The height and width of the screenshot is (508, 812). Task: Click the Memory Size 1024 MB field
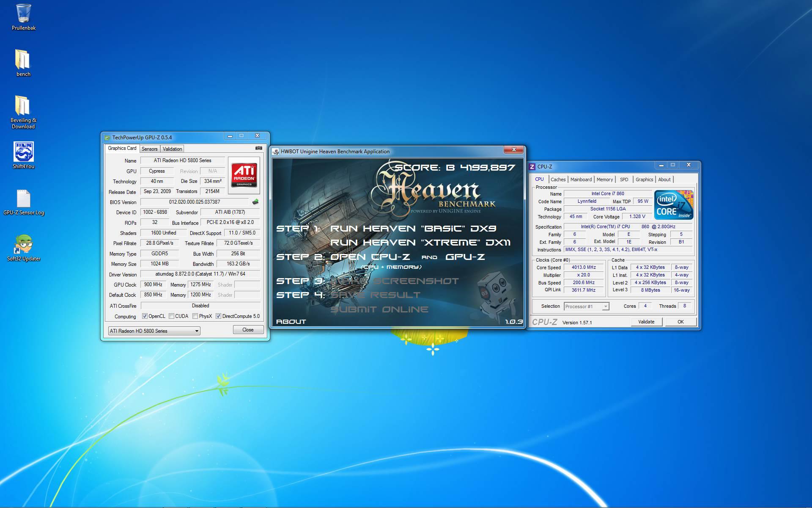pyautogui.click(x=159, y=264)
